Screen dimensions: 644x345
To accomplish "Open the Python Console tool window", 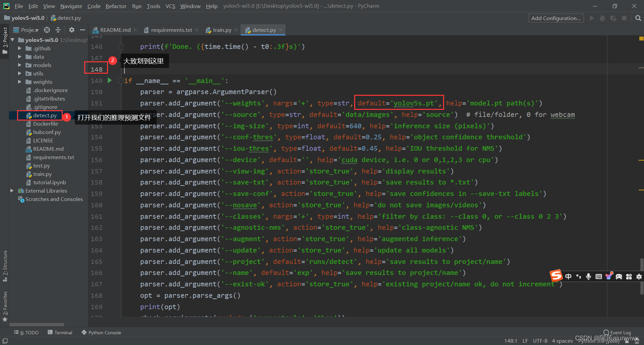I will point(101,333).
